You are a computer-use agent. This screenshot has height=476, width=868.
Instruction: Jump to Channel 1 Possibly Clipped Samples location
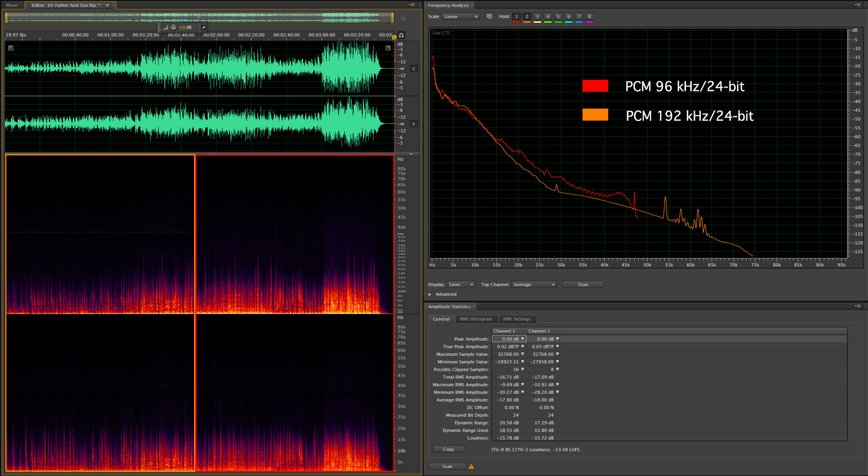522,369
